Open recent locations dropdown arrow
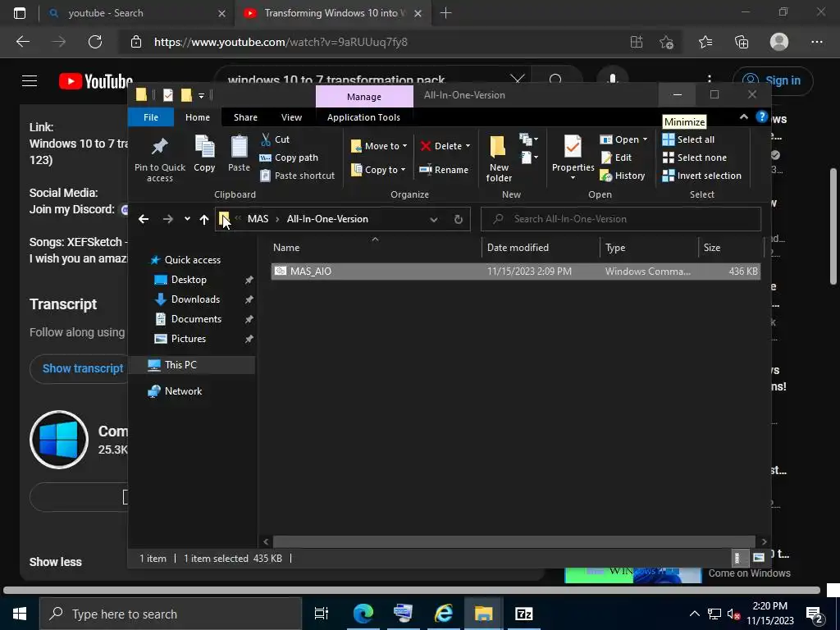This screenshot has width=840, height=630. tap(187, 218)
